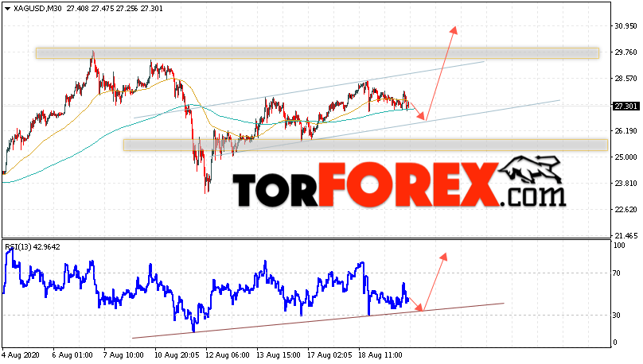Screen dimensions: 643x364
Task: Click the 25.000 price axis label
Action: [x=625, y=157]
